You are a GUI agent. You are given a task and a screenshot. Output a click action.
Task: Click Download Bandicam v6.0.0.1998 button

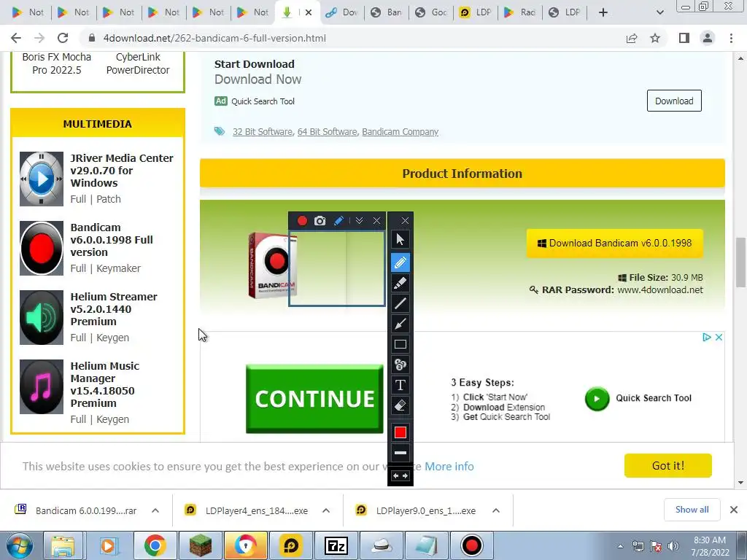point(614,243)
